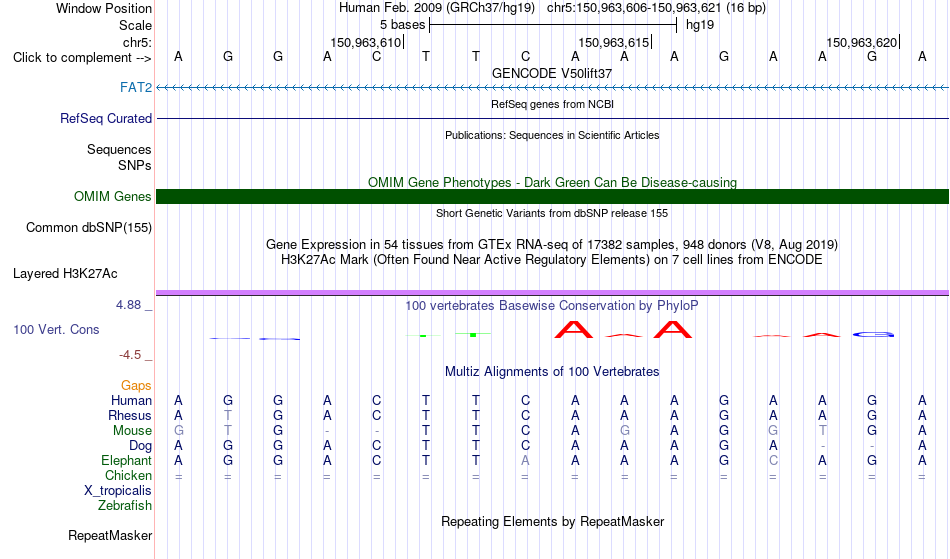The height and width of the screenshot is (559, 950).
Task: Click the FAT2 blue arrowed gene line
Action: (x=552, y=88)
